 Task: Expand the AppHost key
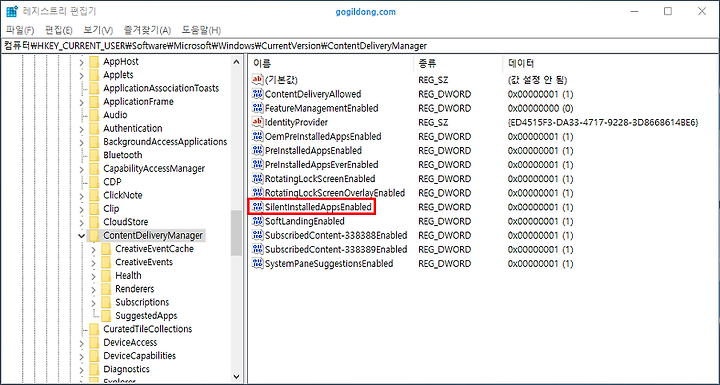[x=82, y=62]
